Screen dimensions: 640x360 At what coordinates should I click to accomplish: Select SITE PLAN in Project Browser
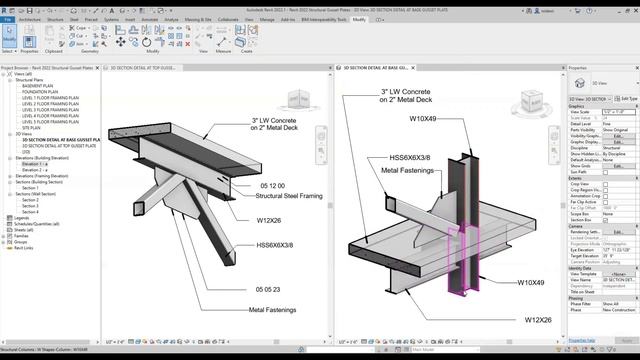(x=31, y=128)
